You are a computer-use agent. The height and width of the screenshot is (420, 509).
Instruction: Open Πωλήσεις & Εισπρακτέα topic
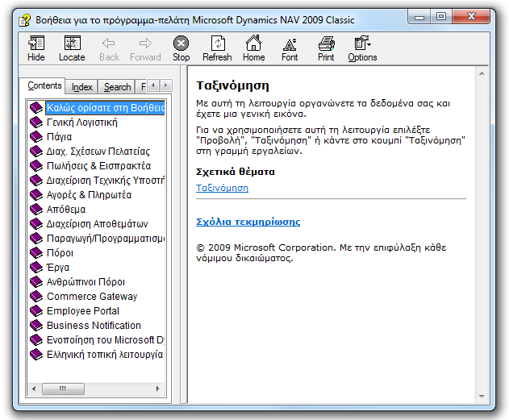pos(98,166)
